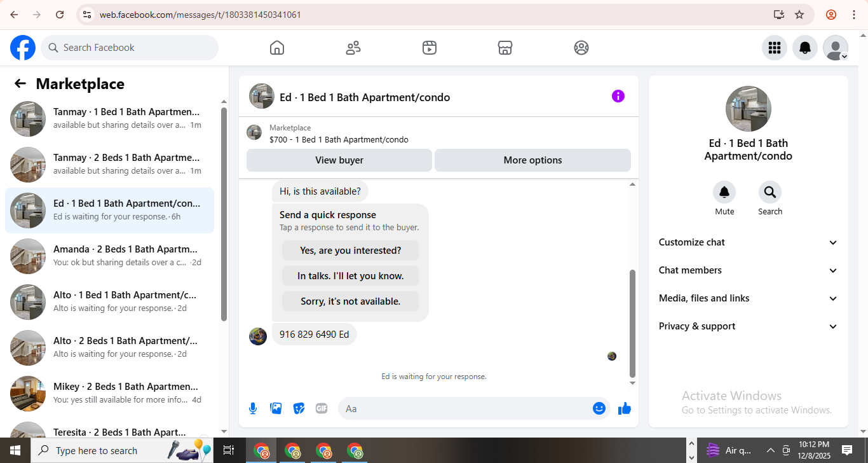Image resolution: width=868 pixels, height=463 pixels.
Task: Open the Groups icon in top navigation
Action: point(581,48)
